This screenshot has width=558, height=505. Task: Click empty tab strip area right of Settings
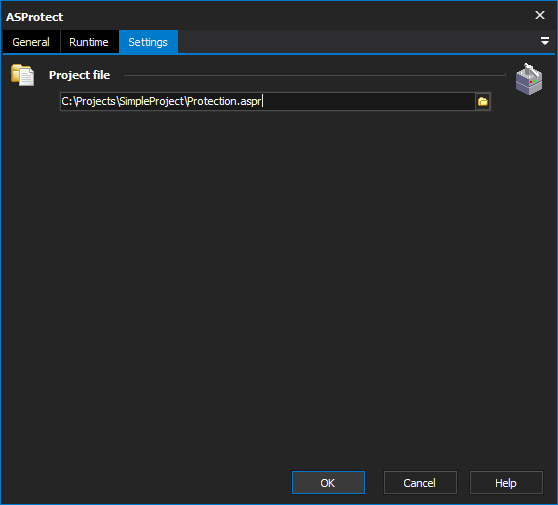point(358,42)
